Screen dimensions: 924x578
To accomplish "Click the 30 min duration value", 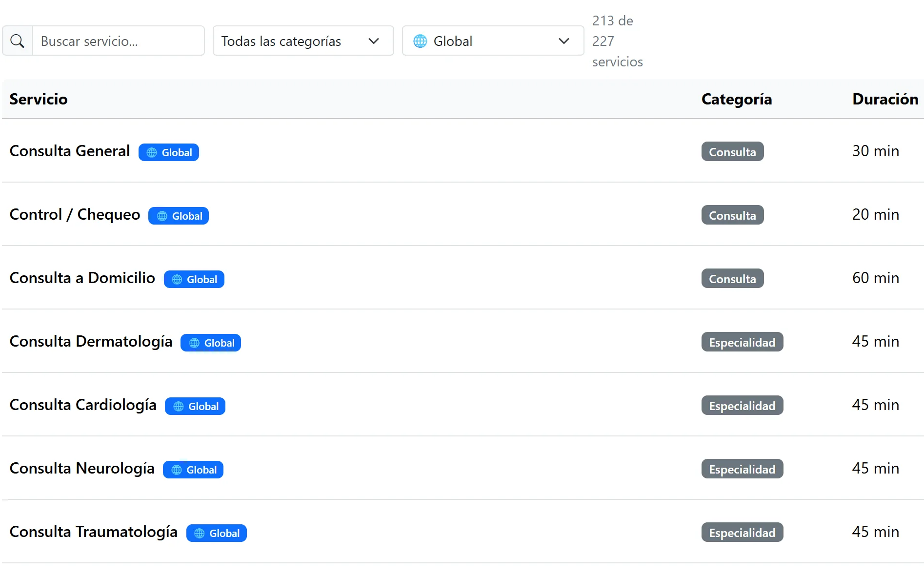I will pyautogui.click(x=876, y=151).
